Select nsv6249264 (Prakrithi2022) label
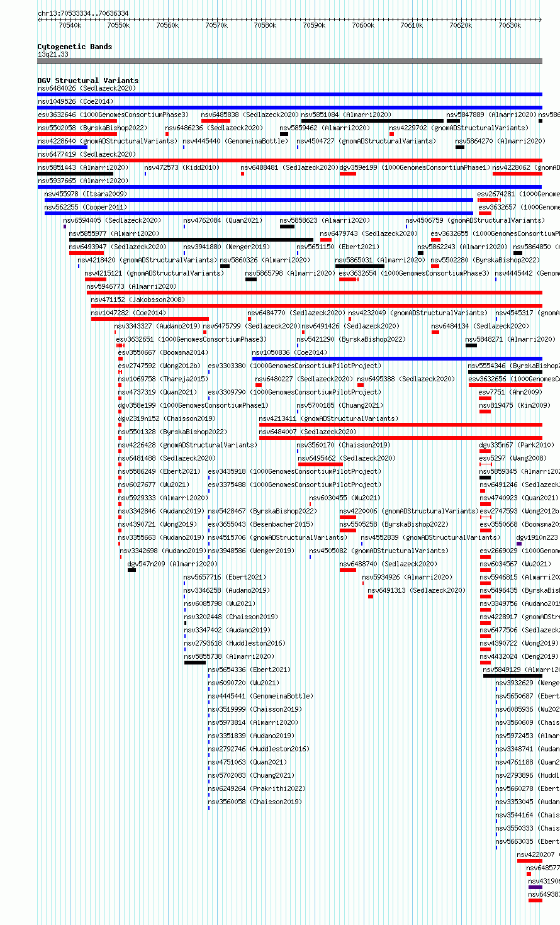Viewport: 560px width, 925px height. pos(257,788)
